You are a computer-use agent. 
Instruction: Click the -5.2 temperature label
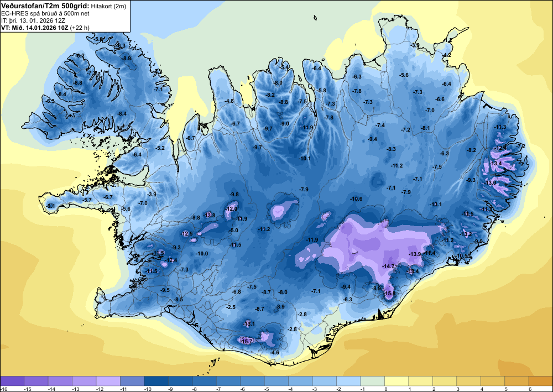[x=160, y=148]
